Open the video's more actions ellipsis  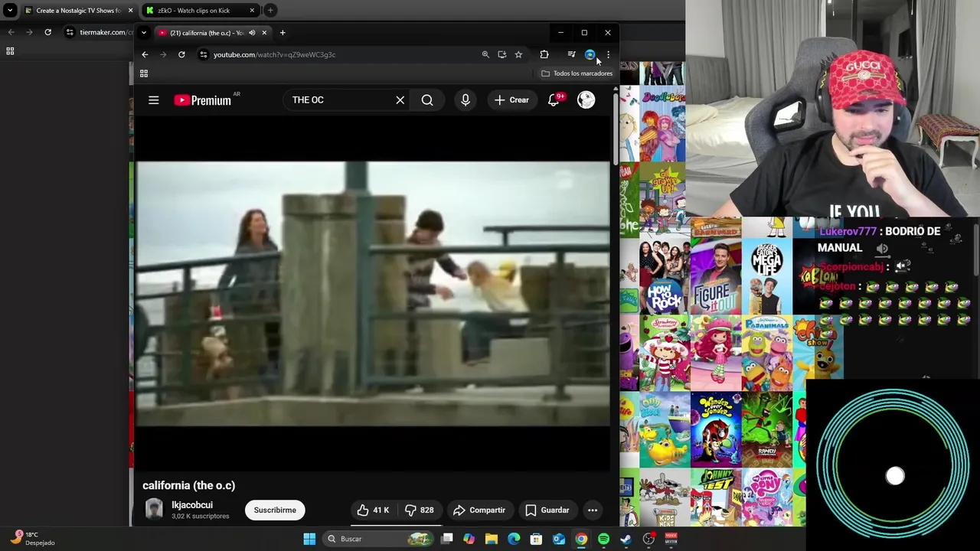point(593,510)
